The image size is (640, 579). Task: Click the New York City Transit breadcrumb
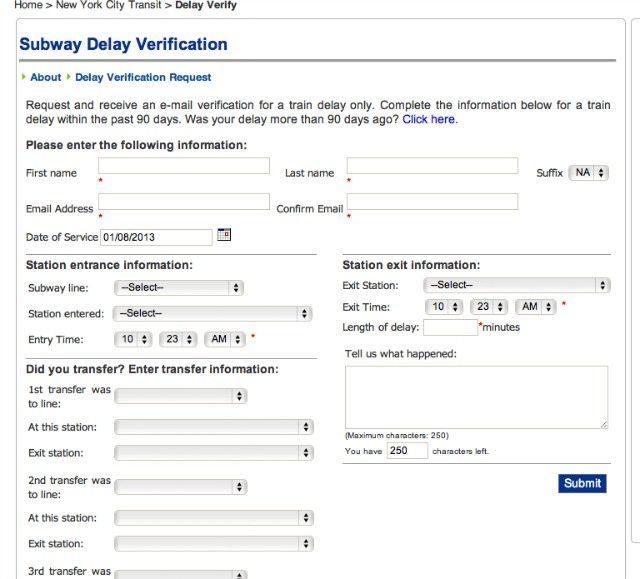(108, 5)
